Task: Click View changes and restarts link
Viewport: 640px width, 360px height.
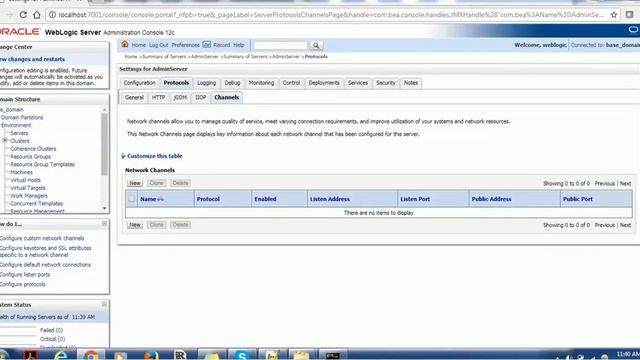Action: coord(32,59)
